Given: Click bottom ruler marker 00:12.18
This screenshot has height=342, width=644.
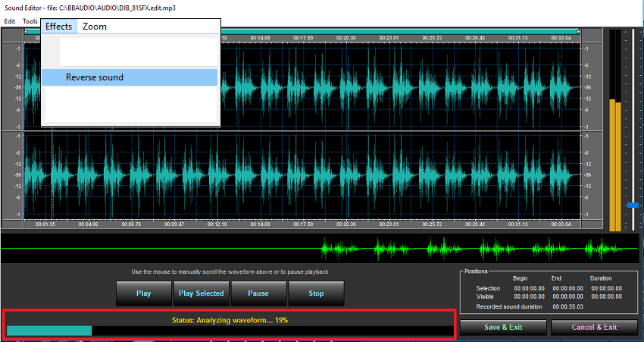Looking at the screenshot, I should pyautogui.click(x=217, y=224).
